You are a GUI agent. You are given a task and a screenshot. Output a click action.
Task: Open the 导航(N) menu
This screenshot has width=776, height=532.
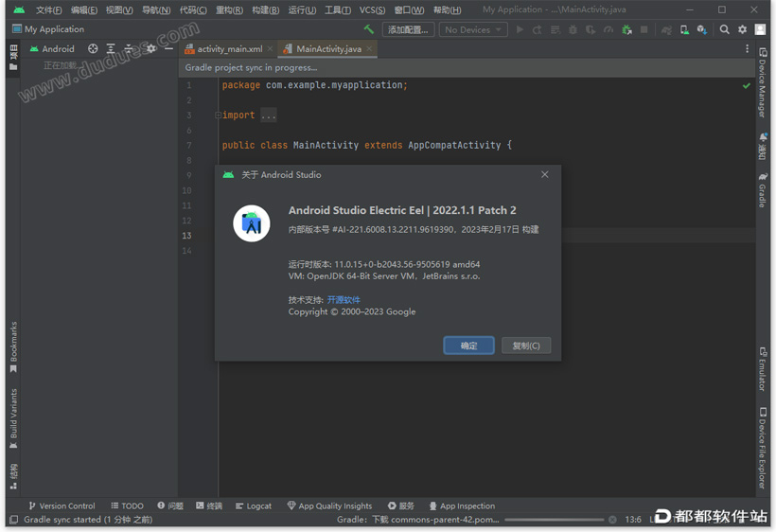pyautogui.click(x=156, y=9)
